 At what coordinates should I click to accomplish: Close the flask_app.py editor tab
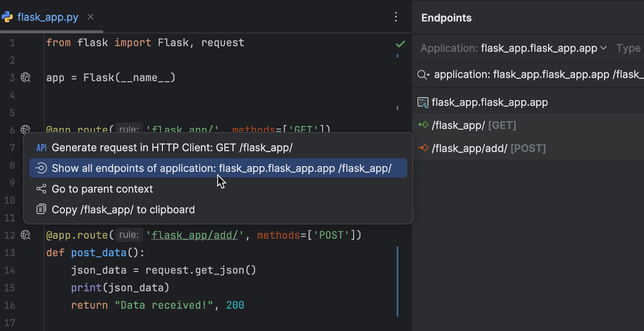[91, 17]
